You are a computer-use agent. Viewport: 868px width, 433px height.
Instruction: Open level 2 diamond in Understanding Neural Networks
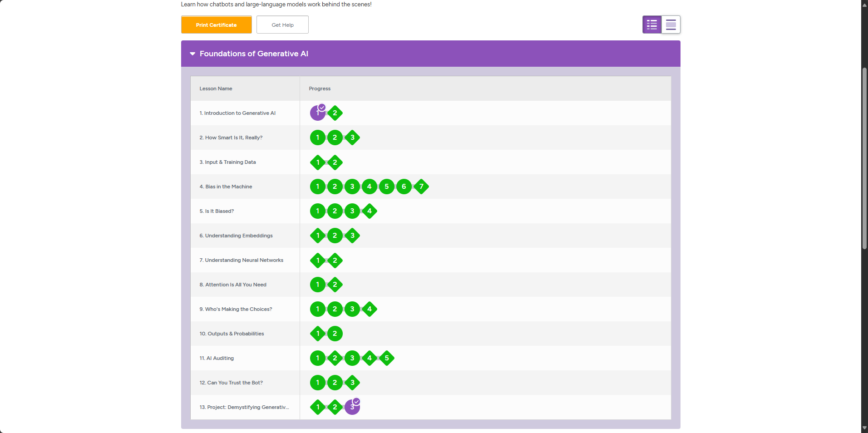(x=335, y=260)
